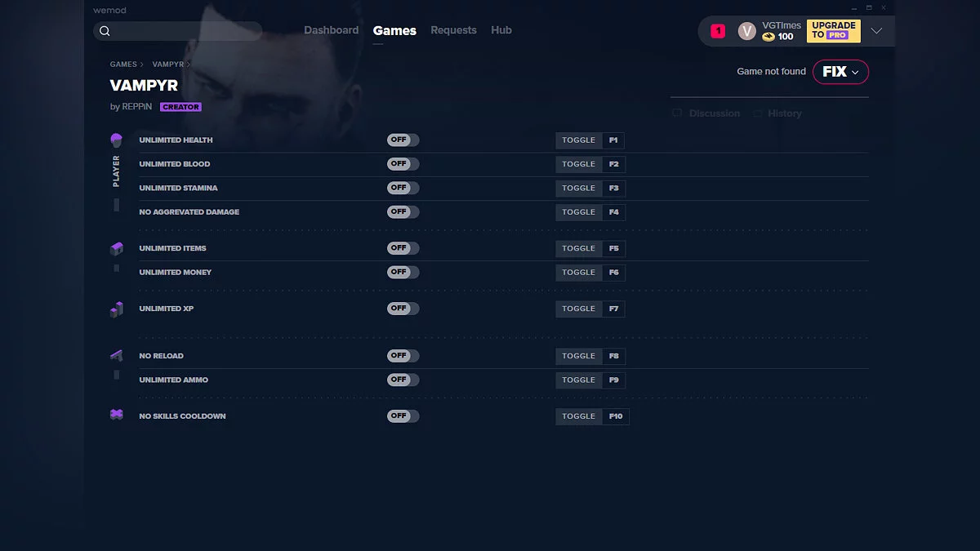Screen dimensions: 980x551
Task: Select the Requests tab
Action: click(x=453, y=30)
